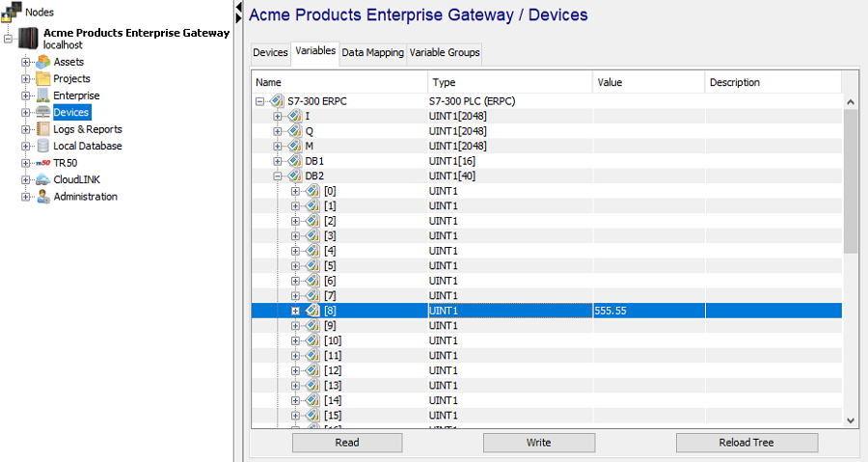Click the tag icon of element [15]
868x462 pixels.
(312, 415)
